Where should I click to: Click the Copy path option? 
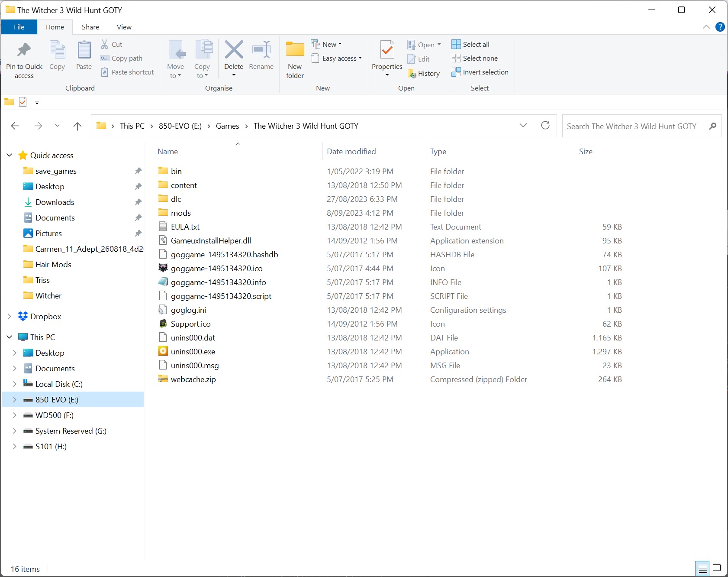[121, 58]
